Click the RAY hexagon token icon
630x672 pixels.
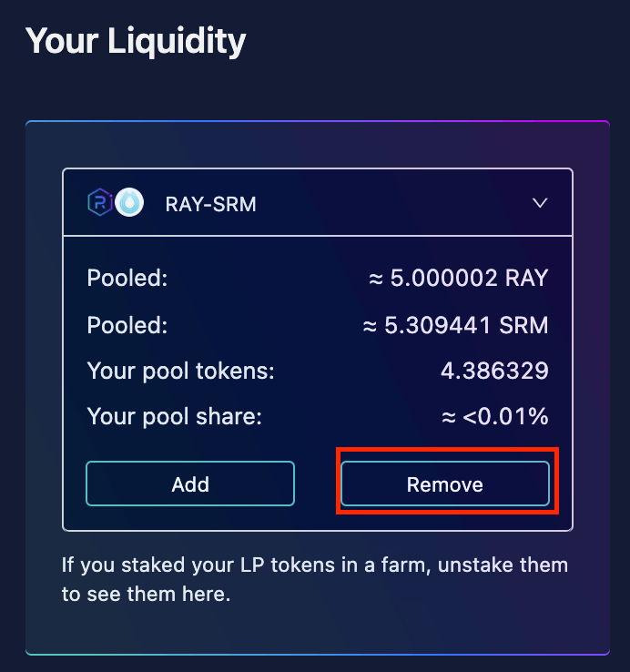click(99, 203)
